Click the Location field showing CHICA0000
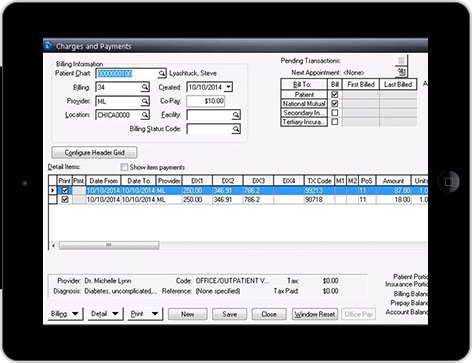This screenshot has height=363, width=472. point(118,115)
